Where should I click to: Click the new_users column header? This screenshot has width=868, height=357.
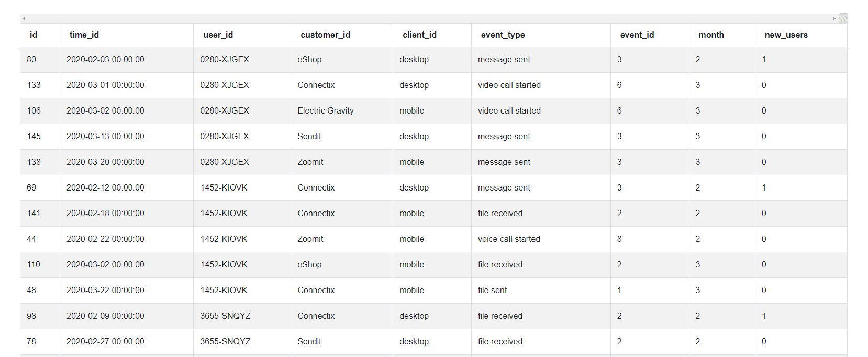[786, 35]
